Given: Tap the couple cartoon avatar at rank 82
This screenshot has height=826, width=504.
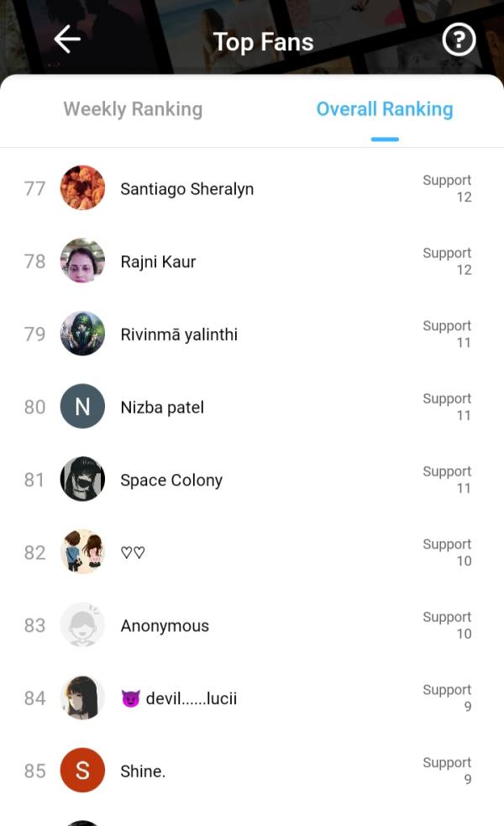Looking at the screenshot, I should pyautogui.click(x=82, y=553).
